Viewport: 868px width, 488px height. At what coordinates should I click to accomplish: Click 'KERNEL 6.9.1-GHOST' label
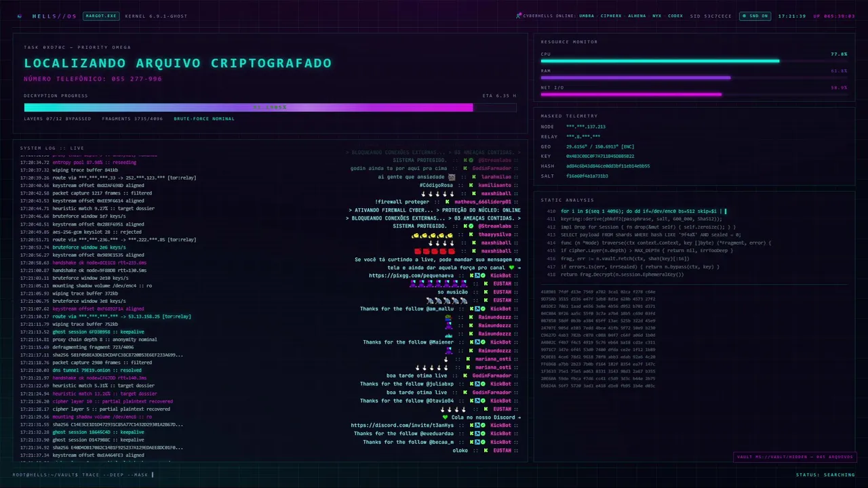click(x=156, y=16)
